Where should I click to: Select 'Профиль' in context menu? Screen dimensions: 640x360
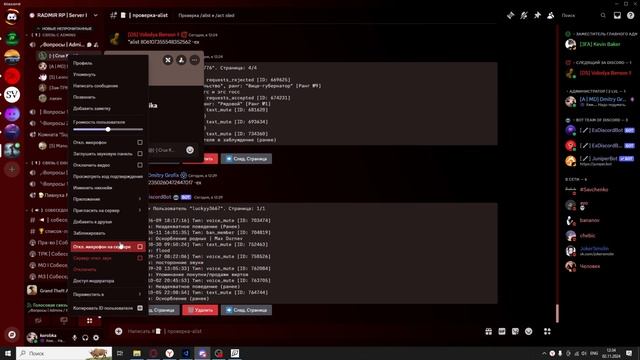pos(107,63)
